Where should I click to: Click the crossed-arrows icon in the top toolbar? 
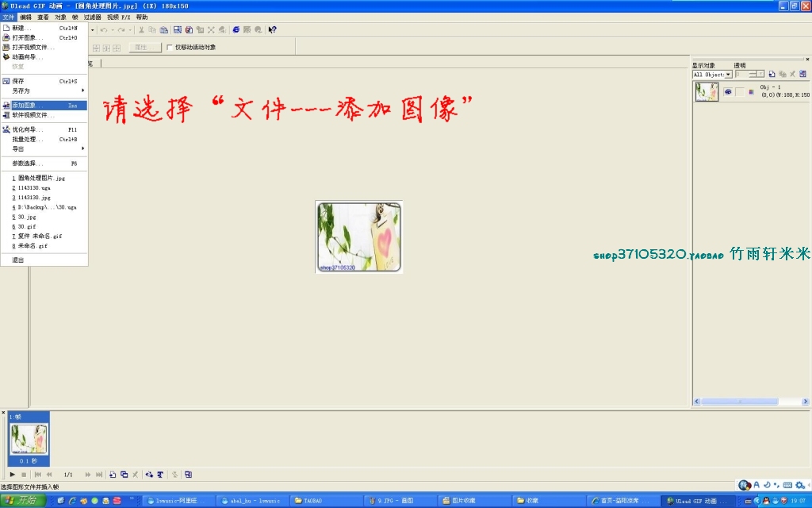(x=211, y=30)
